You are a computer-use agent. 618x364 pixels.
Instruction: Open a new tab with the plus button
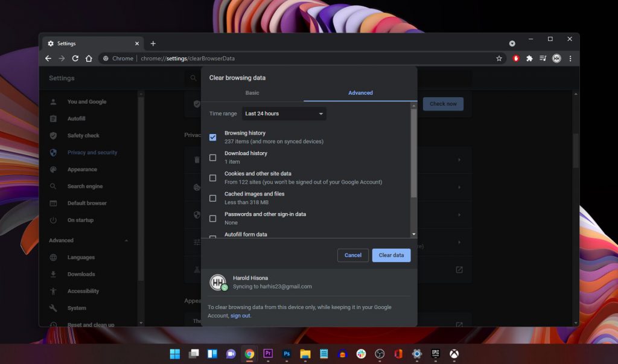[x=153, y=43]
